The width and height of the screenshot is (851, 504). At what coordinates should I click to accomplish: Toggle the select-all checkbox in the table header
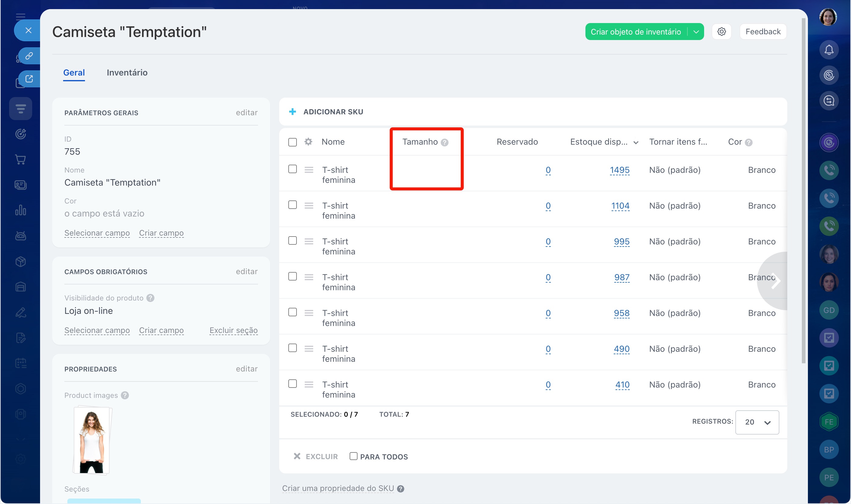click(292, 142)
